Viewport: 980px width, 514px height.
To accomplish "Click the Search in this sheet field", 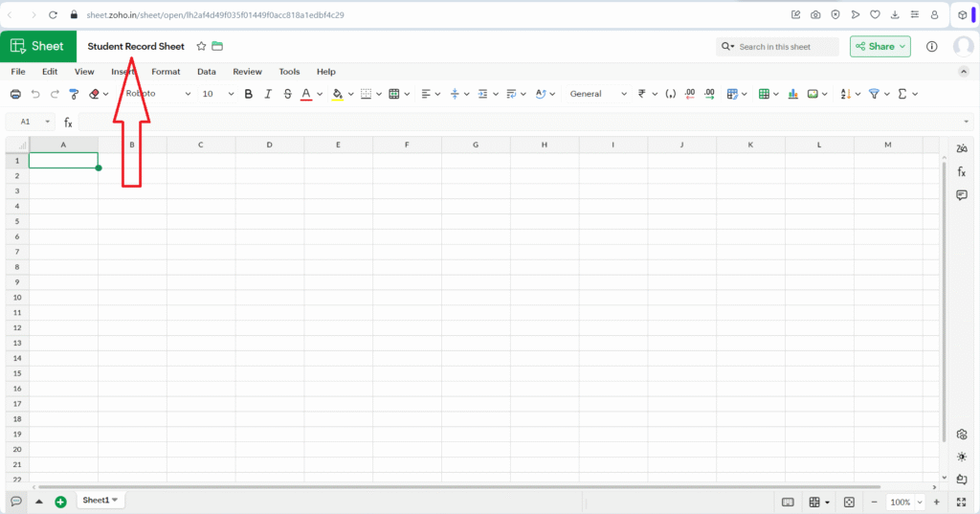I will click(x=777, y=46).
